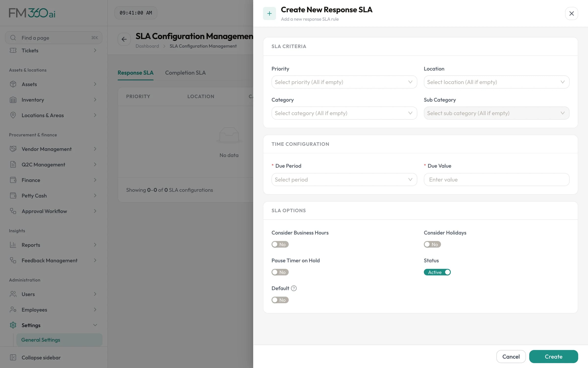
Task: Click the Create button
Action: pyautogui.click(x=553, y=356)
